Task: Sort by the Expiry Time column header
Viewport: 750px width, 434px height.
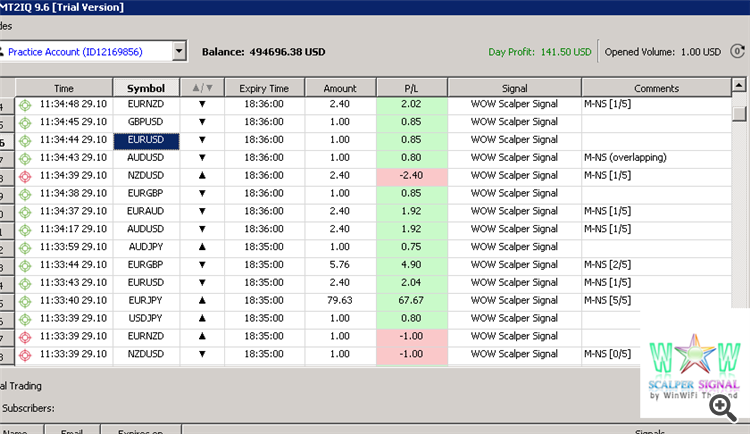Action: tap(264, 88)
